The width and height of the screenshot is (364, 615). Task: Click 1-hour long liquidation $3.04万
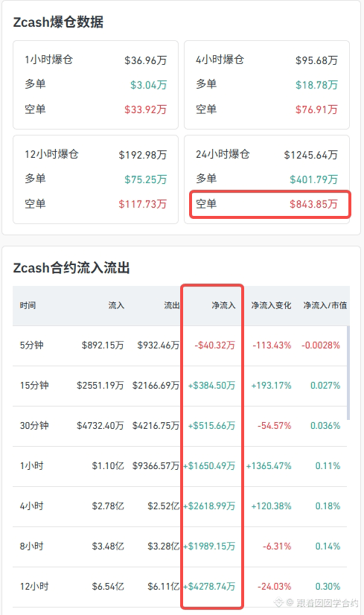point(149,85)
